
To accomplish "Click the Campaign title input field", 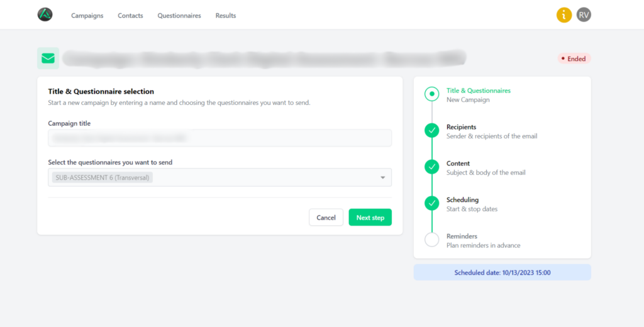I will tap(219, 138).
